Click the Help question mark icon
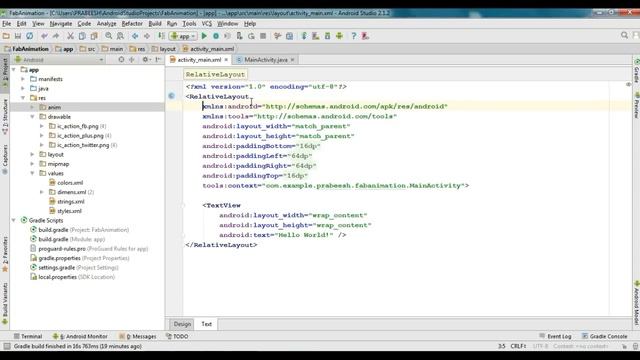This screenshot has height=360, width=640. (354, 36)
